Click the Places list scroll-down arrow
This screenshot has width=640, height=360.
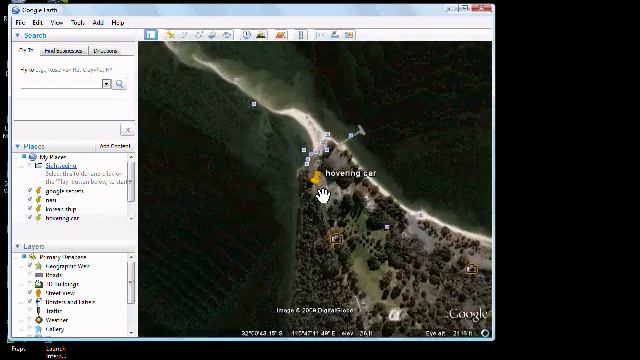pyautogui.click(x=131, y=219)
